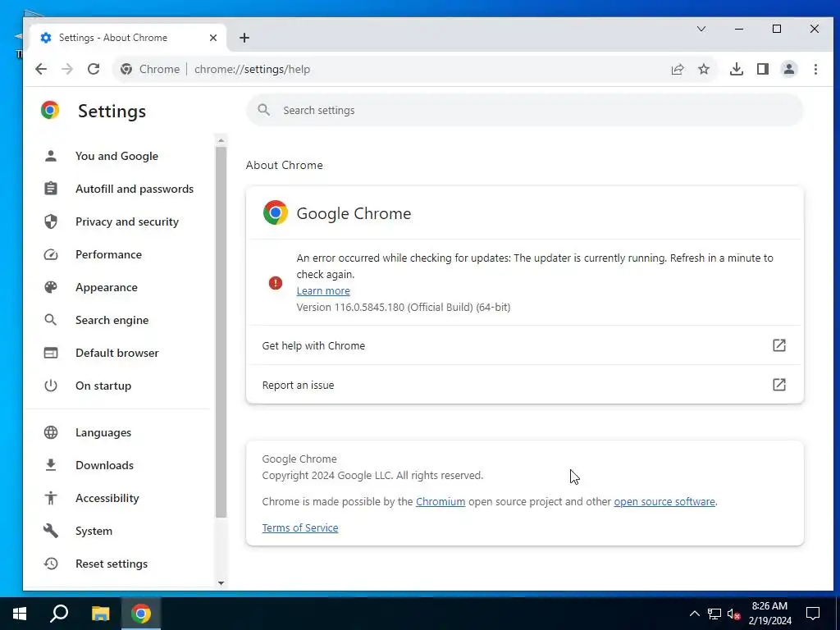Reload the About Chrome page
This screenshot has width=840, height=630.
click(x=94, y=69)
